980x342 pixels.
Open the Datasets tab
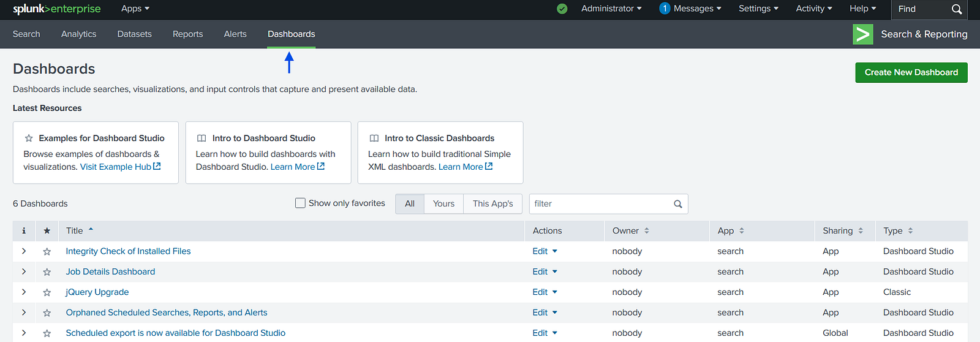135,34
